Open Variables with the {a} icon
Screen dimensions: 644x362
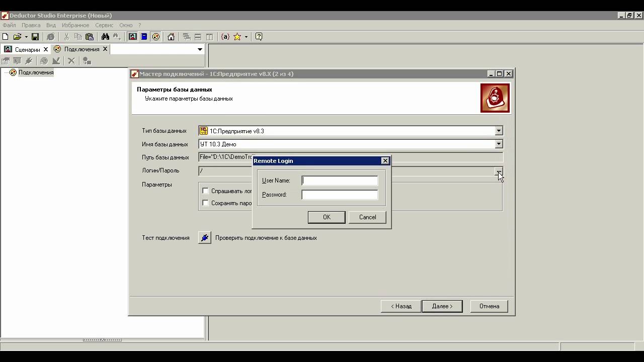coord(225,37)
